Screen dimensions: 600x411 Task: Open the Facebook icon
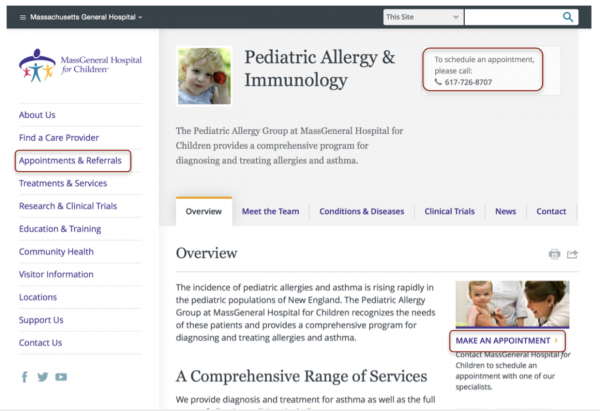24,377
